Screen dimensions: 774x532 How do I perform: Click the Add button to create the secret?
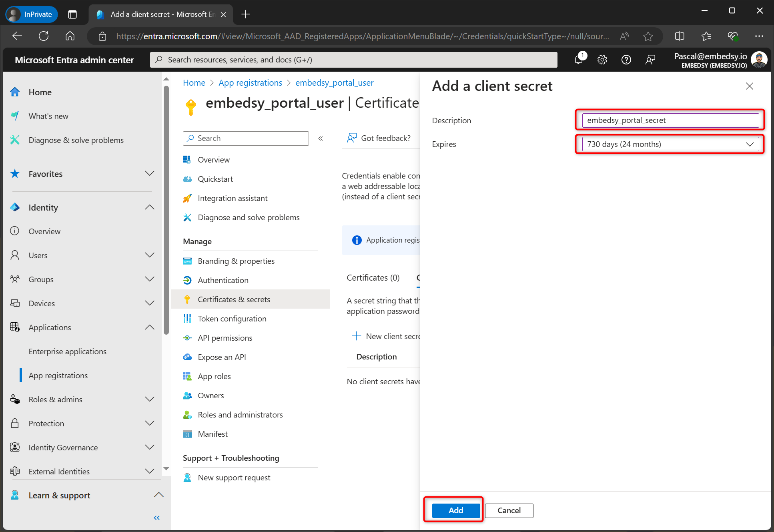tap(455, 510)
